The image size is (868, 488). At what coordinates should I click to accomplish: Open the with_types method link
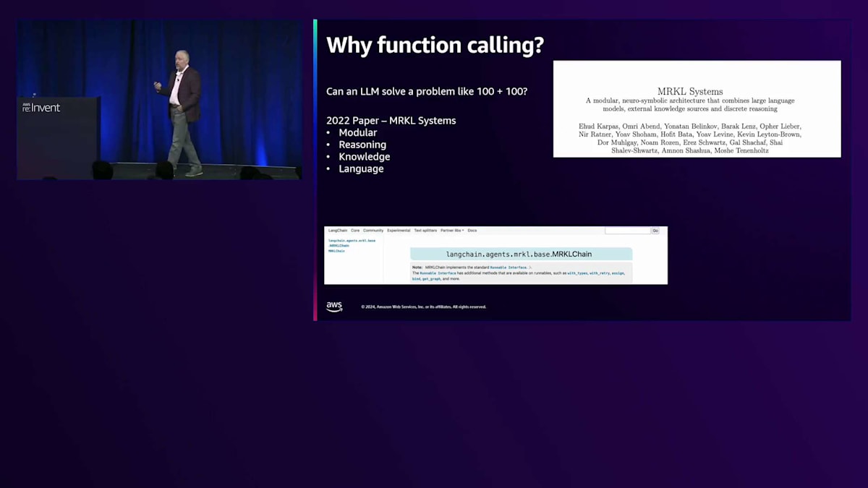pos(577,273)
